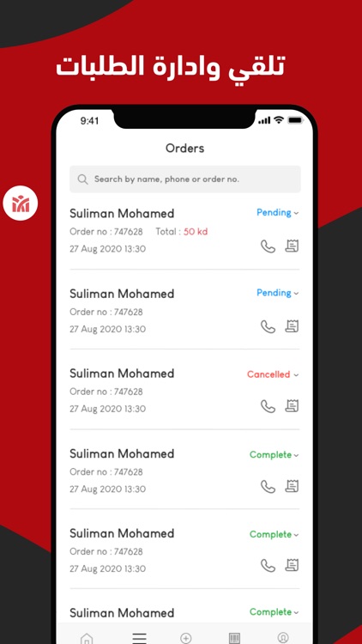
Task: Tap the add plus icon in bottom bar
Action: 186,638
